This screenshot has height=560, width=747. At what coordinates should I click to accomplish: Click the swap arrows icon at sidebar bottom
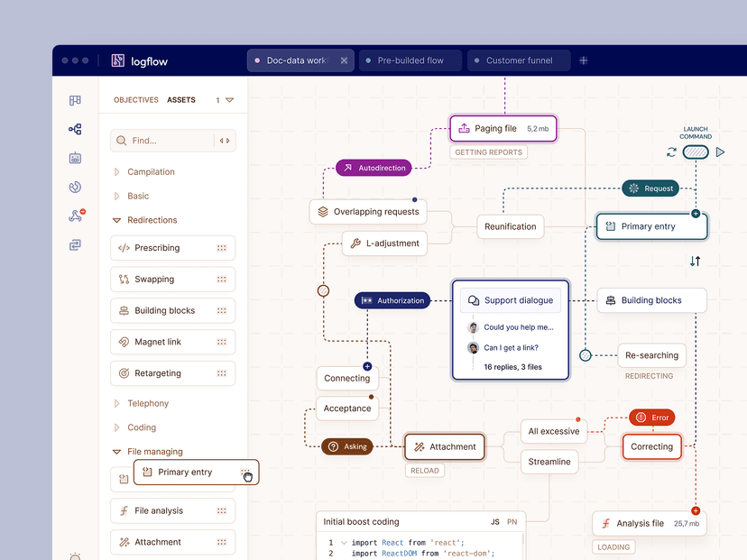(x=75, y=245)
